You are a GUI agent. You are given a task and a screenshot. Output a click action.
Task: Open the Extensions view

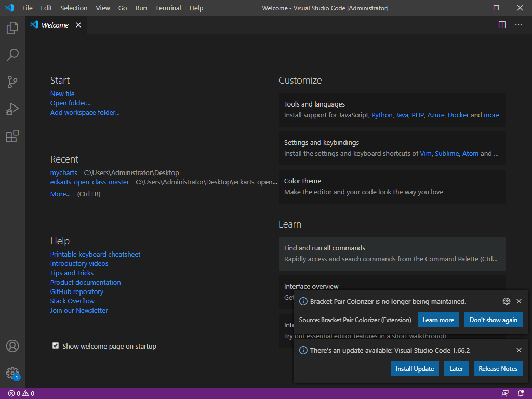12,137
